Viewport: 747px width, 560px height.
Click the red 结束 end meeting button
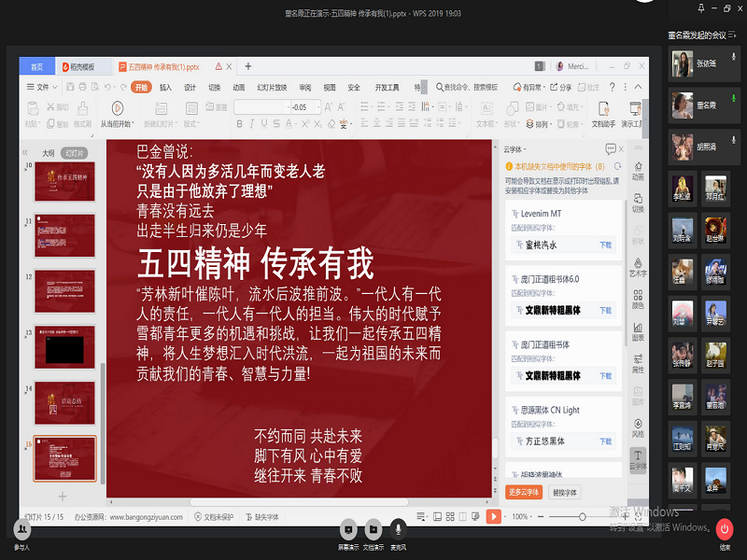(x=725, y=529)
